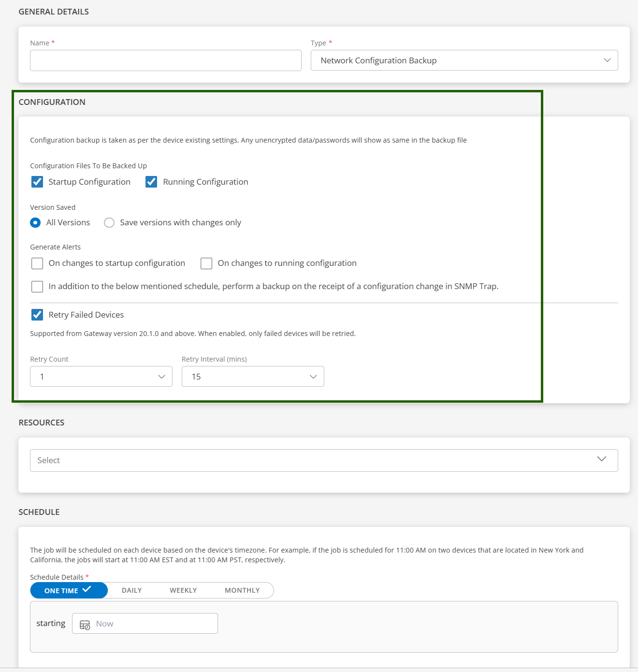The height and width of the screenshot is (672, 638).
Task: Disable the Retry Failed Devices checkbox
Action: tap(37, 315)
